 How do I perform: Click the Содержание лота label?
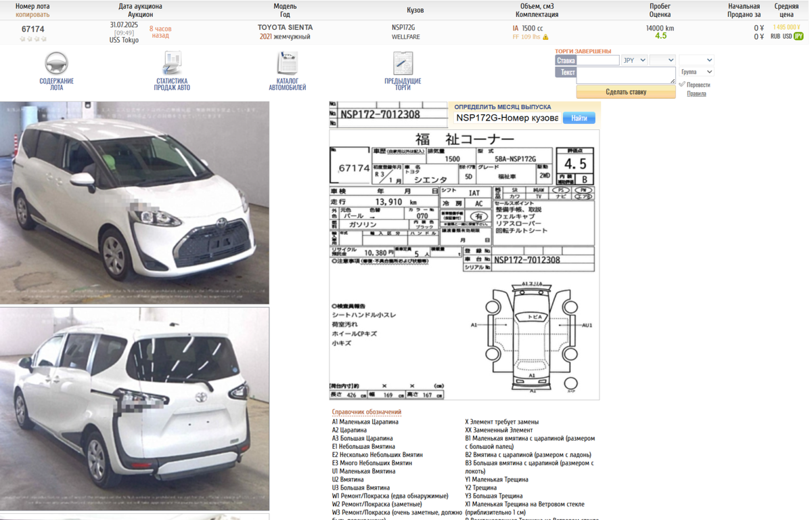(x=57, y=84)
